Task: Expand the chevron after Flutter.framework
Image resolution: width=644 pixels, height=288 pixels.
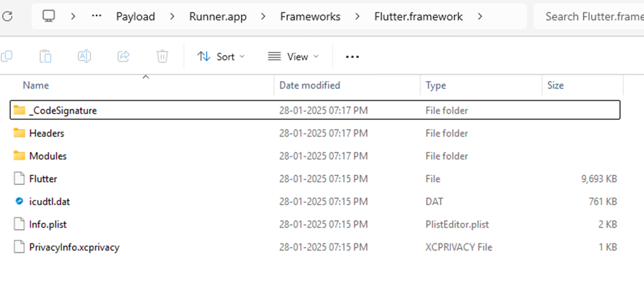Action: (x=480, y=16)
